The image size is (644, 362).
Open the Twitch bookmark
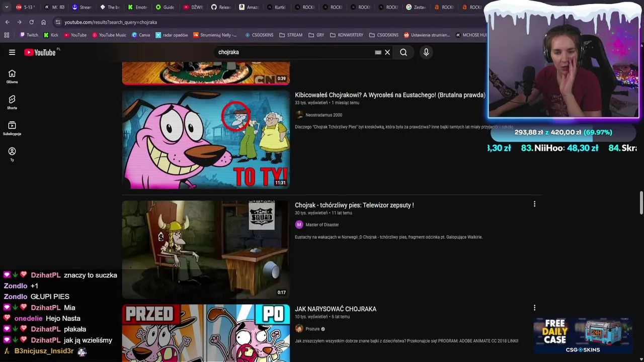coord(29,35)
